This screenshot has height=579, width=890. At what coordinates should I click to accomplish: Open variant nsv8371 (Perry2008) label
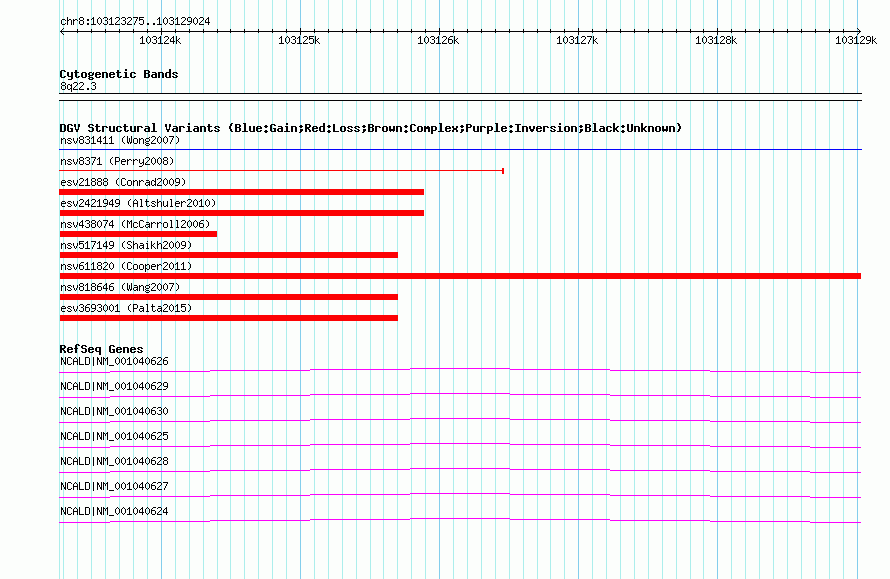tap(117, 161)
